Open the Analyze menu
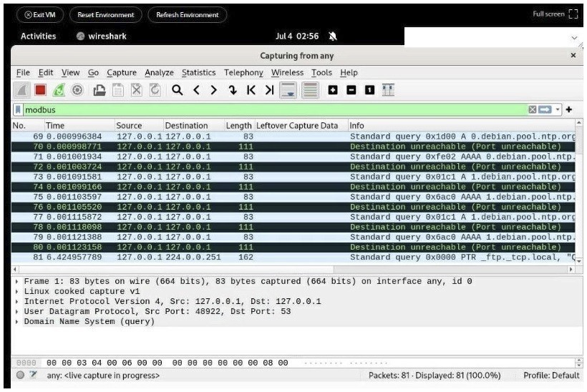587x392 pixels. [x=159, y=72]
